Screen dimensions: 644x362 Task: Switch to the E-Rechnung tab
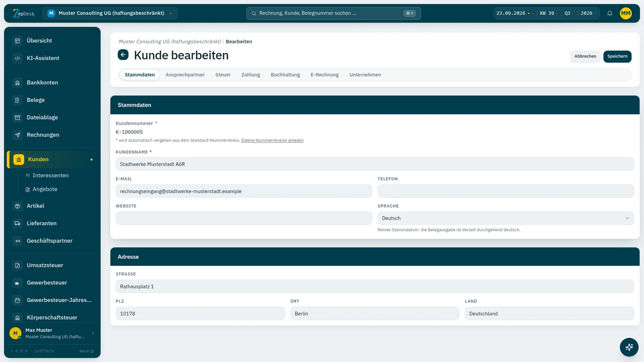pyautogui.click(x=324, y=75)
